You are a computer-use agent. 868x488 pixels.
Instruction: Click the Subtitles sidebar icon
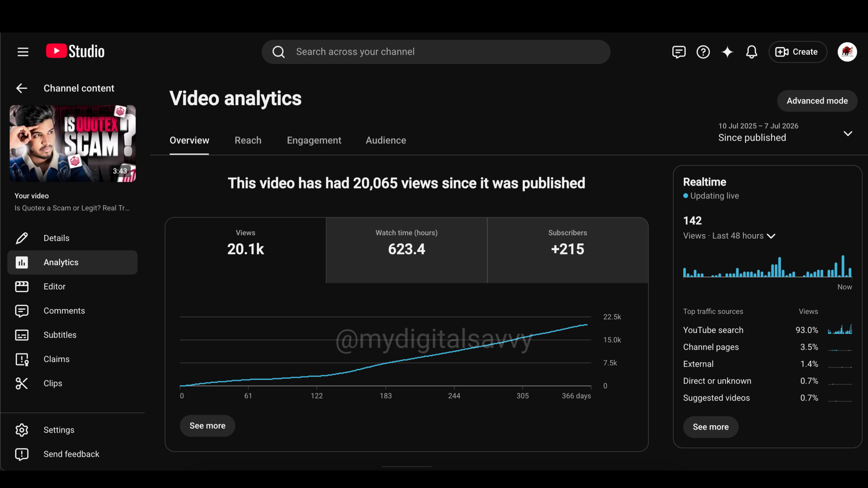pos(22,335)
